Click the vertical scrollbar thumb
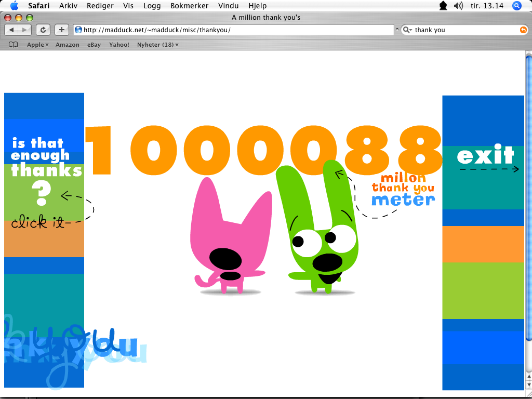 (x=528, y=198)
